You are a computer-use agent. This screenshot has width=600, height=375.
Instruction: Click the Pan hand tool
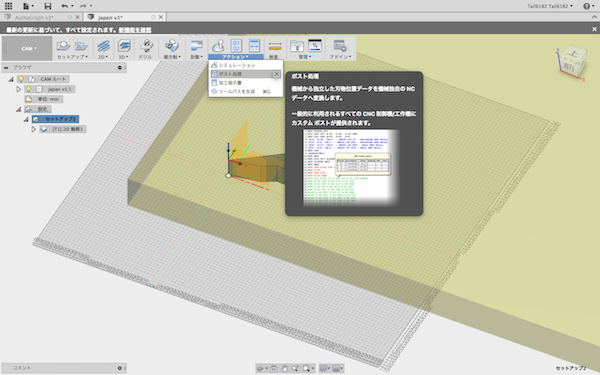point(285,368)
